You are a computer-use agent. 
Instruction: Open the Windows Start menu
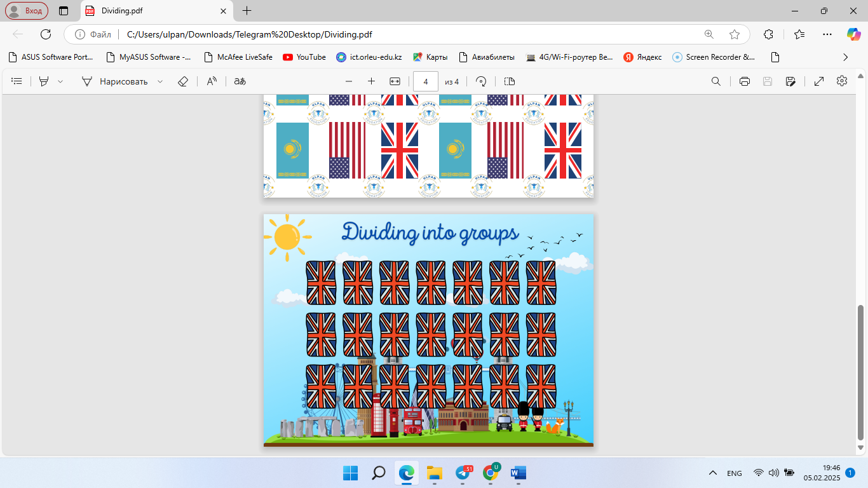pos(351,473)
